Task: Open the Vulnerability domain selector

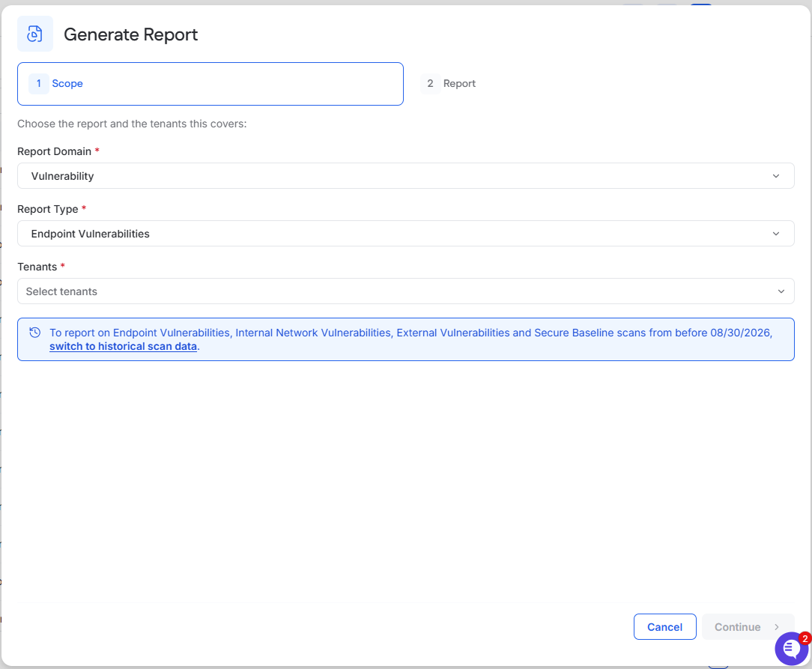Action: (405, 176)
